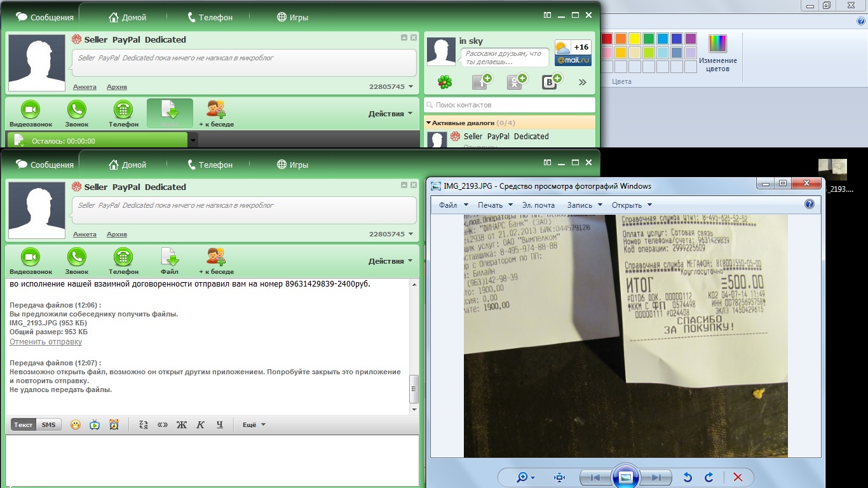Image resolution: width=868 pixels, height=488 pixels.
Task: Toggle bold Ж formatting
Action: click(x=182, y=424)
